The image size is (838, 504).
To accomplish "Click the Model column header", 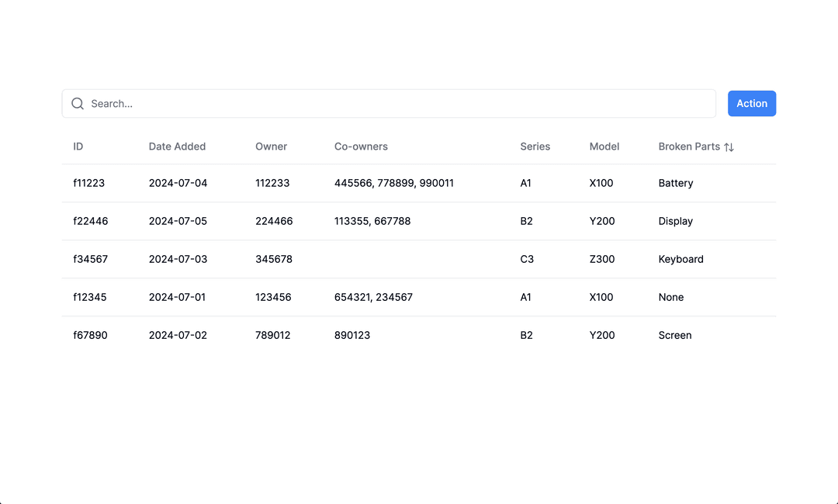I will (x=604, y=147).
